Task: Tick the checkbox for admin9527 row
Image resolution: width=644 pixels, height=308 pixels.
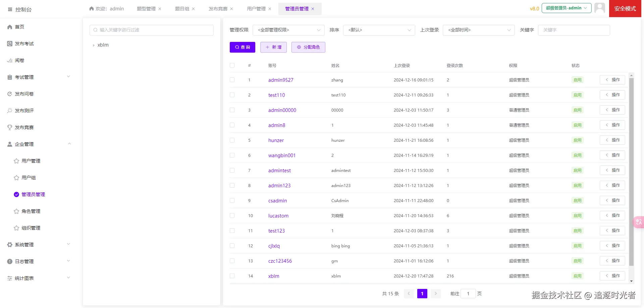Action: tap(232, 80)
